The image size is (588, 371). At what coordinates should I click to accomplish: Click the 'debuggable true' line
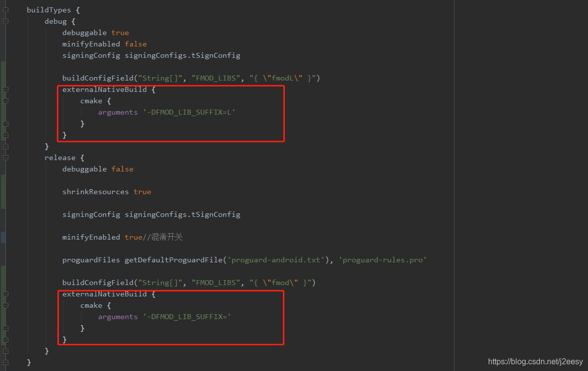[x=95, y=33]
